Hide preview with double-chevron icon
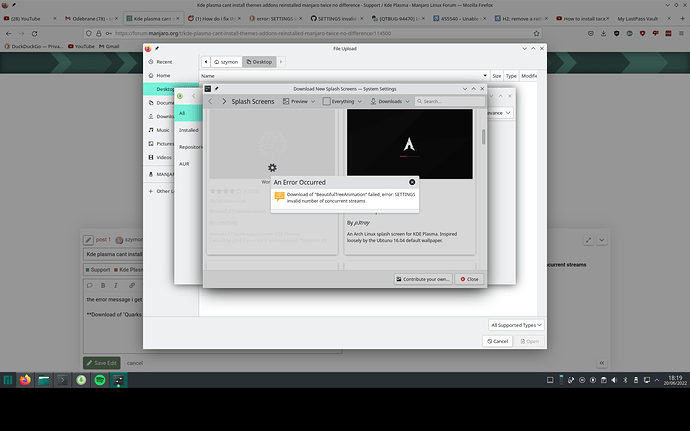This screenshot has width=690, height=431. pos(602,363)
